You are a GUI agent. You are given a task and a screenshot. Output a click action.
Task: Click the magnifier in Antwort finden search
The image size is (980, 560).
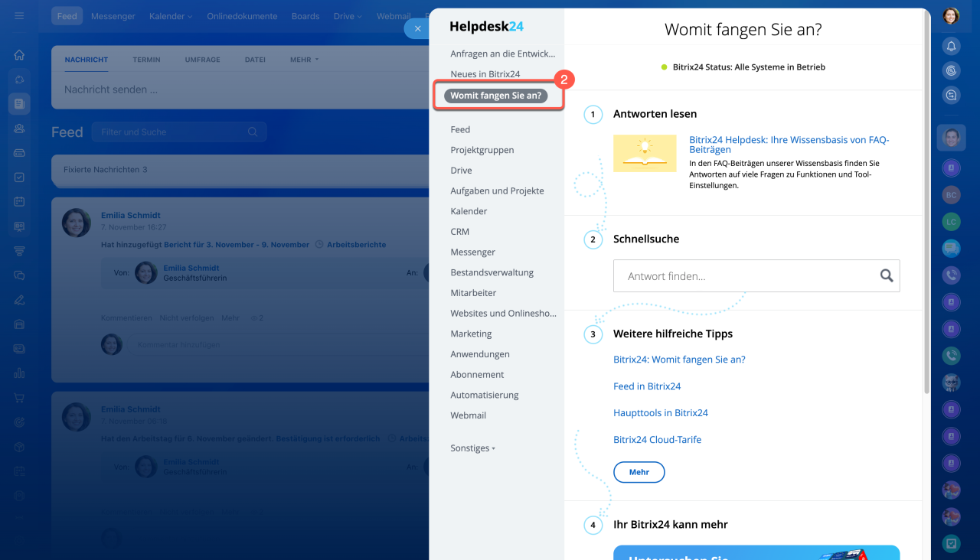887,276
